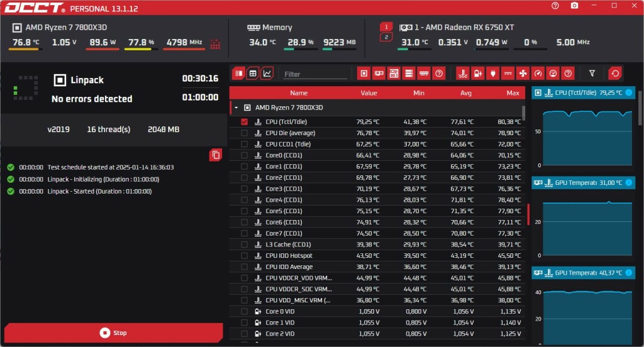This screenshot has height=347, width=644.
Task: Open info icon on GPU Temperature 31,00 °C graph
Action: (628, 182)
